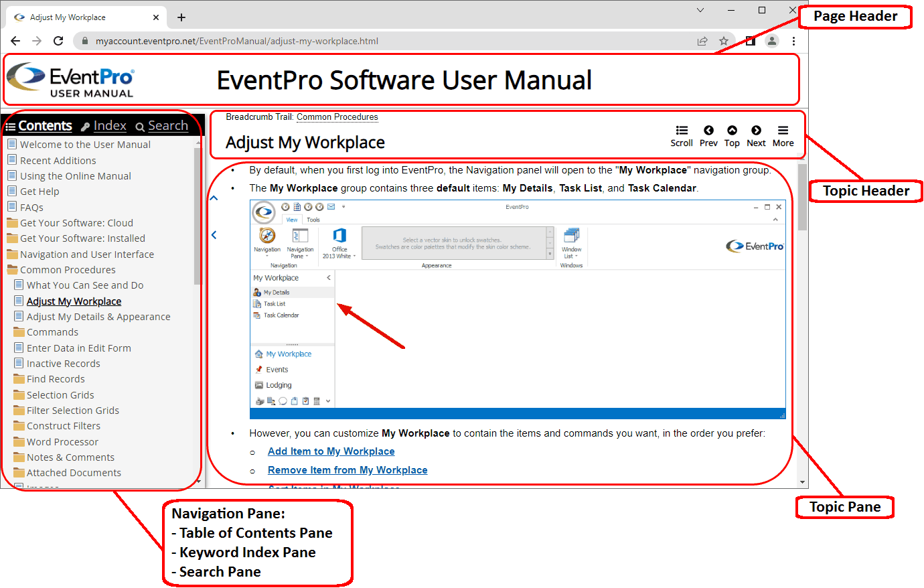This screenshot has width=924, height=588.
Task: Open Add Item to My Workplace link
Action: point(331,451)
